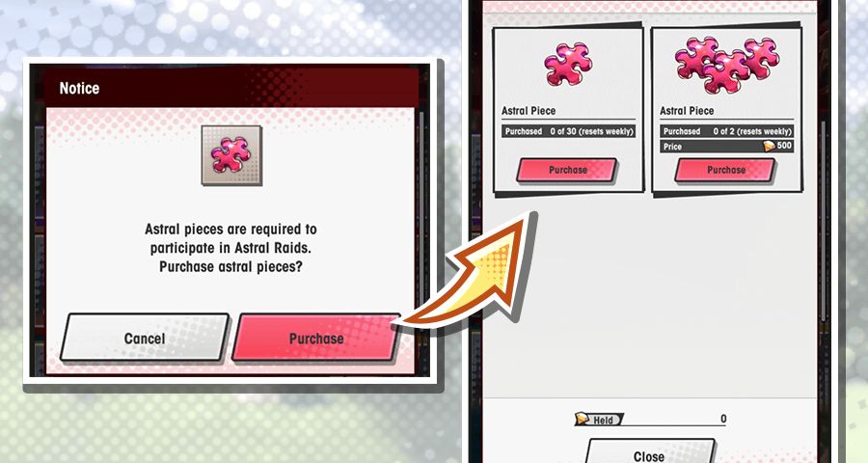Purchase the 500-price Astral Piece bundle
This screenshot has height=463, width=868.
click(725, 170)
